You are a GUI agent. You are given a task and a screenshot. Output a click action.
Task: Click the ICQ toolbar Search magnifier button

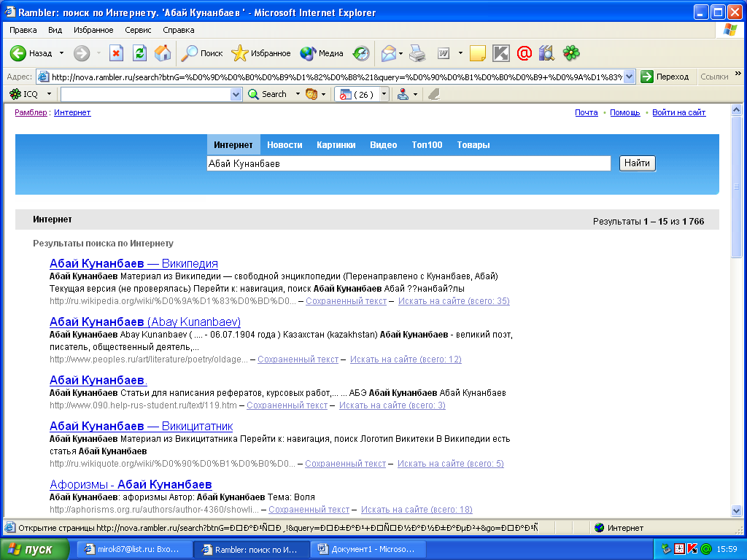[x=267, y=94]
